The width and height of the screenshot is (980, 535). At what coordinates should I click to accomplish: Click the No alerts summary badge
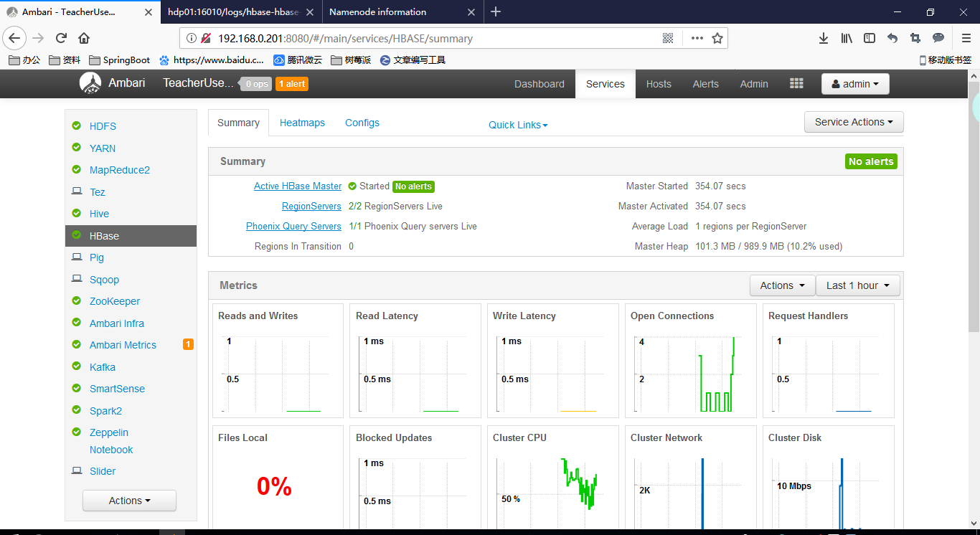[x=871, y=161]
